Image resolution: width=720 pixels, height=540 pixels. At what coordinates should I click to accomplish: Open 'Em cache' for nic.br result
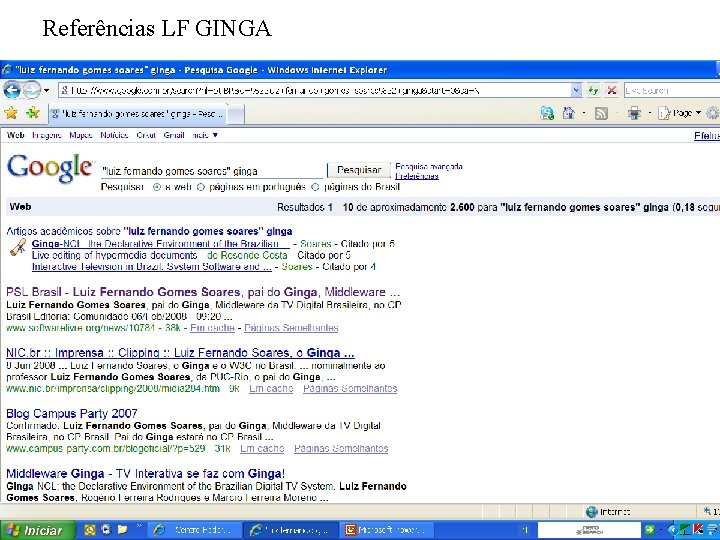tap(271, 388)
